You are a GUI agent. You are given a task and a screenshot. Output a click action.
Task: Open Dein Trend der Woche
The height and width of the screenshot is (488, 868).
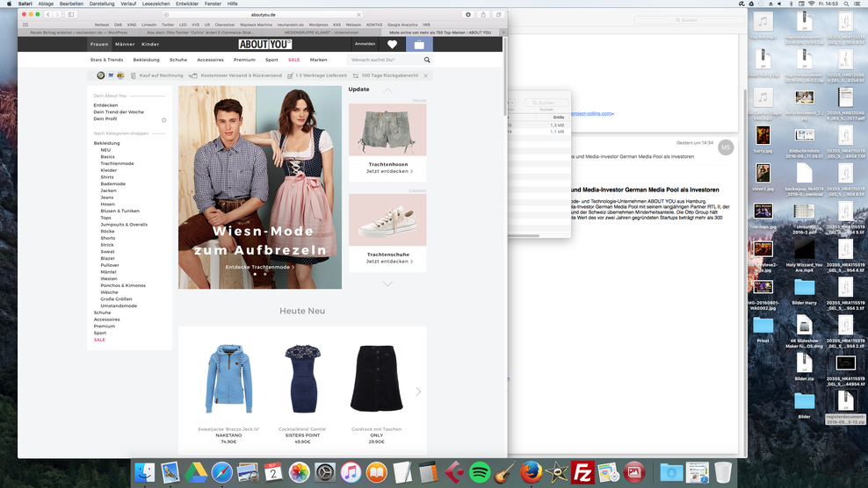[x=119, y=112]
